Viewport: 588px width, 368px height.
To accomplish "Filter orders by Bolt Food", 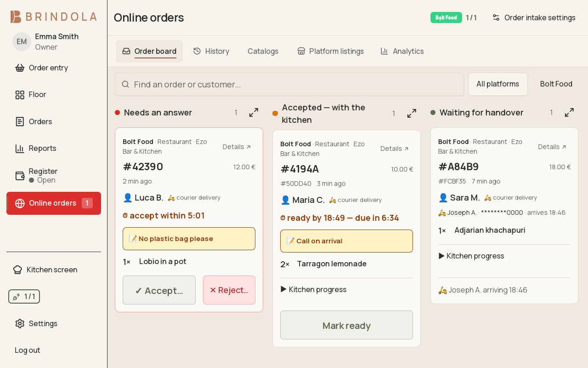I will coord(556,84).
